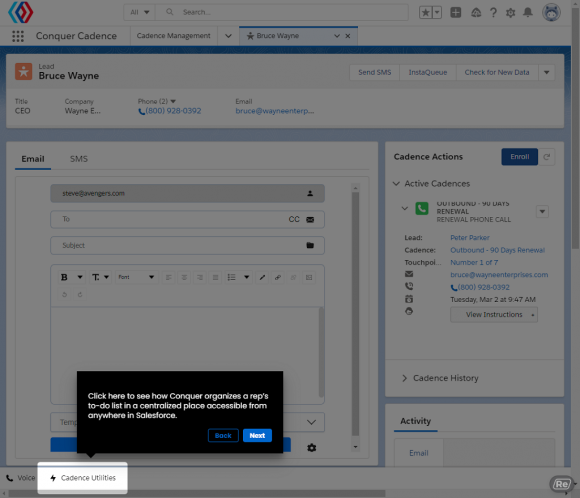
Task: Click the View Instructions button
Action: pyautogui.click(x=494, y=314)
